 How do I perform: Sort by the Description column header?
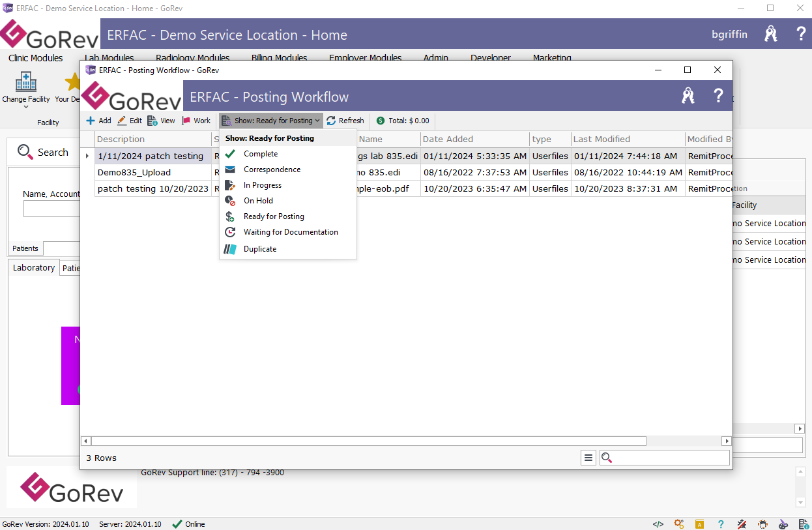pyautogui.click(x=153, y=139)
